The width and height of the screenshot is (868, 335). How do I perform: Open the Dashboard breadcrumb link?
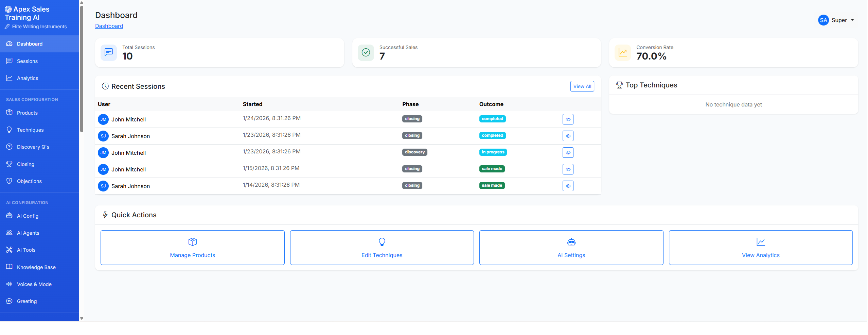pos(109,26)
